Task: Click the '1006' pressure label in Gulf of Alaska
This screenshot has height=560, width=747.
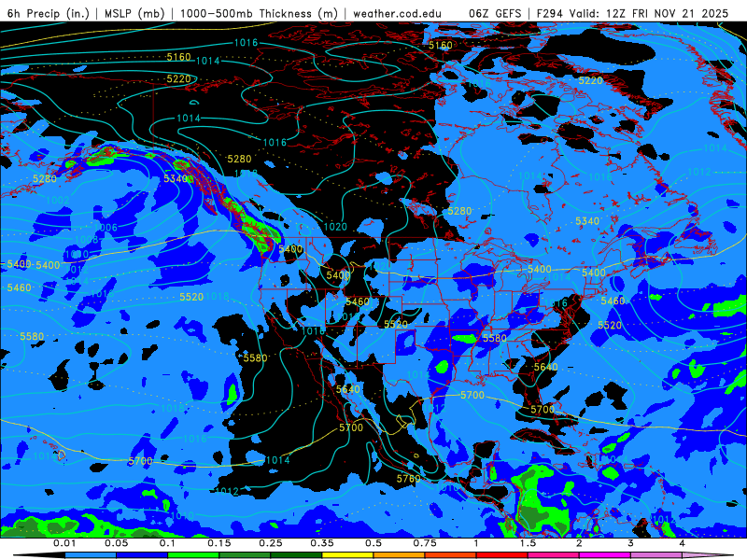Action: (x=106, y=228)
